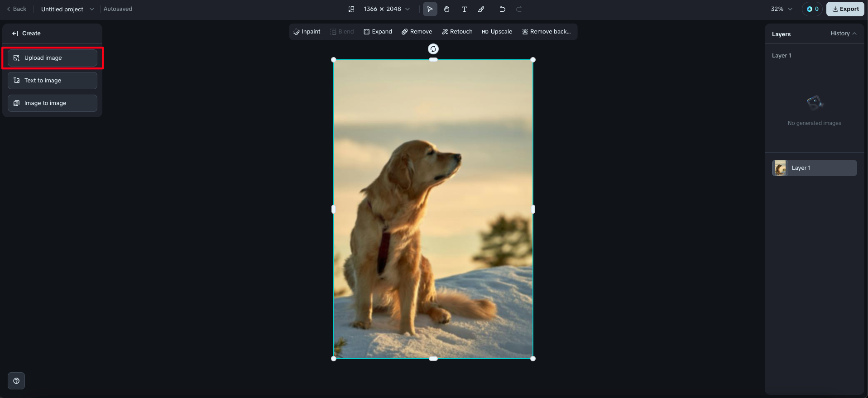Select the arrow pointer tool
Image resolution: width=868 pixels, height=398 pixels.
point(430,9)
